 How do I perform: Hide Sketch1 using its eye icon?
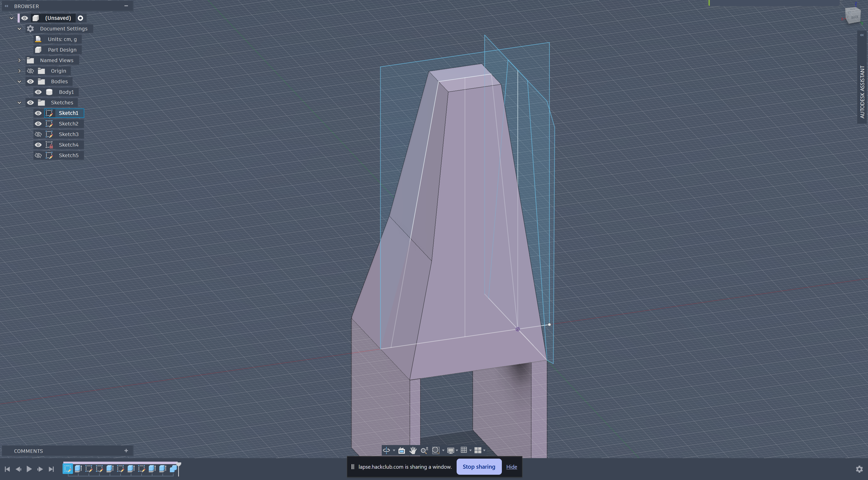38,113
